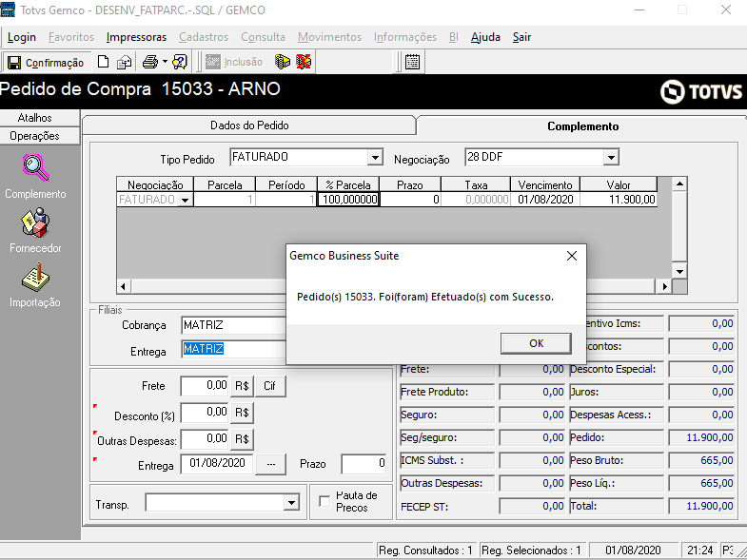Close the Gemco Business Suite dialog
This screenshot has height=560, width=747.
click(x=572, y=256)
